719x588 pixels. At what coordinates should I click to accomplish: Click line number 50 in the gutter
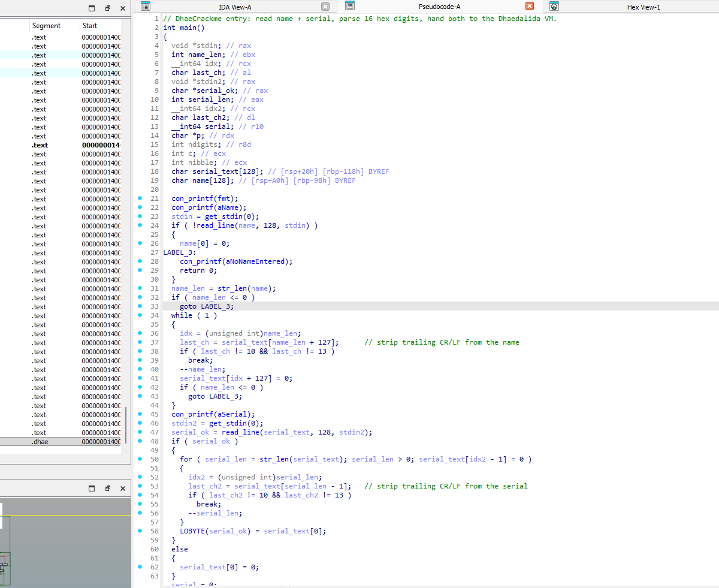[x=155, y=459]
